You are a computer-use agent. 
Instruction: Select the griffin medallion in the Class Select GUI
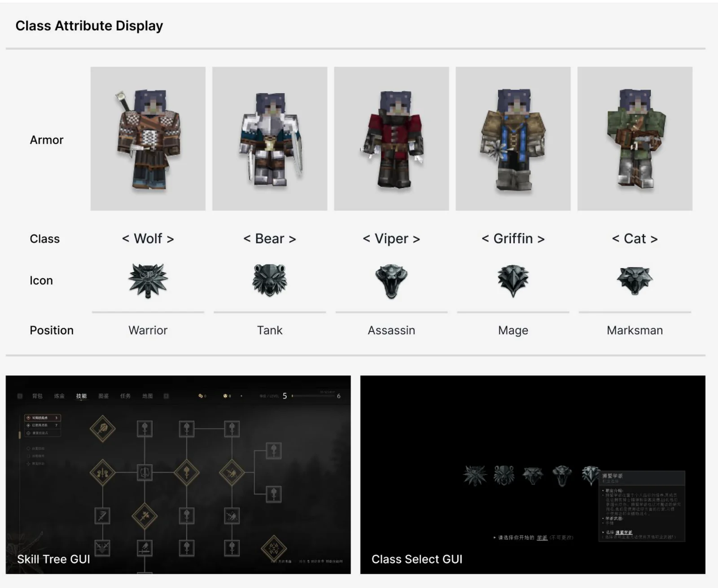(590, 475)
